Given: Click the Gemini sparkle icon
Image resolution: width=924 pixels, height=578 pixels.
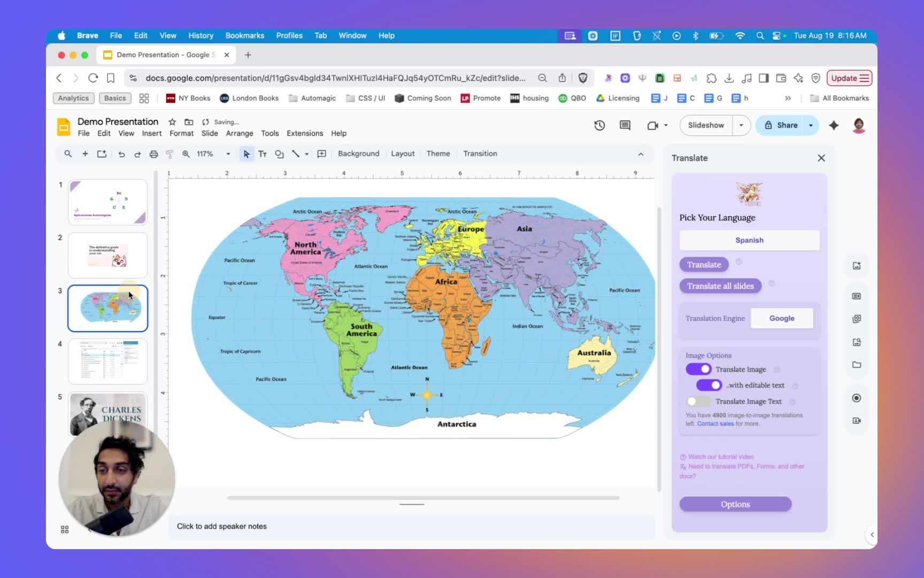Looking at the screenshot, I should click(x=834, y=125).
